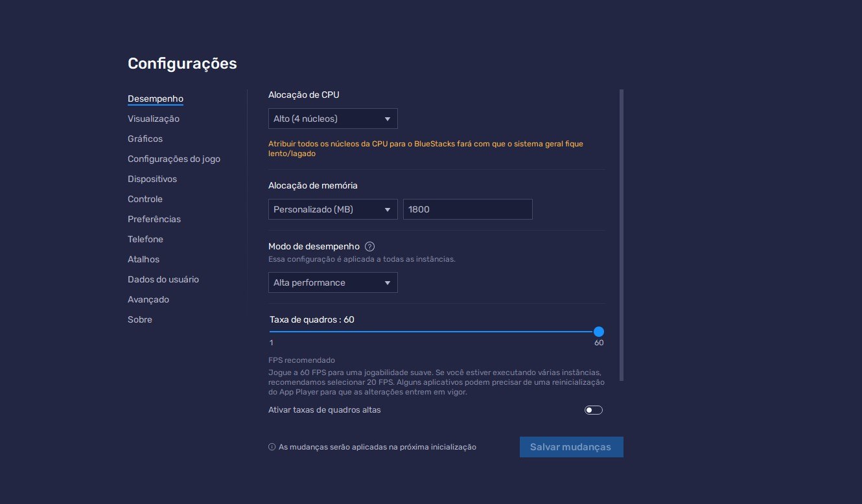This screenshot has height=504, width=862.
Task: Select the Telefone tab
Action: click(145, 239)
